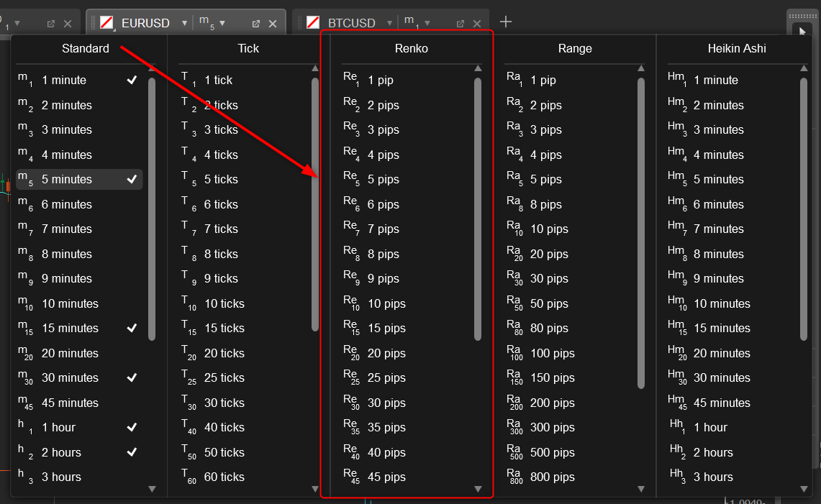821x504 pixels.
Task: Select Renko 5 pips timeframe
Action: 383,179
